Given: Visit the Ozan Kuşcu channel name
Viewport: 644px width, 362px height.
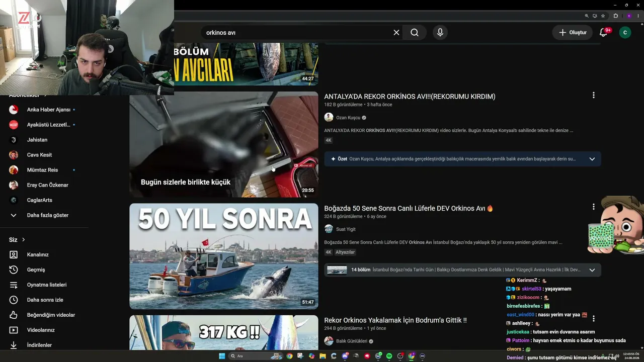Looking at the screenshot, I should pos(348,118).
